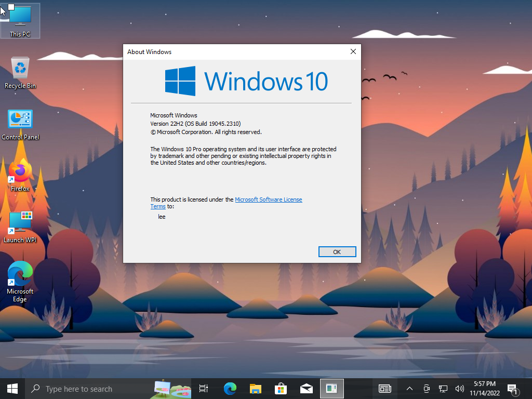The height and width of the screenshot is (399, 532).
Task: Click the Microsoft Corporation copyright line
Action: pyautogui.click(x=206, y=132)
